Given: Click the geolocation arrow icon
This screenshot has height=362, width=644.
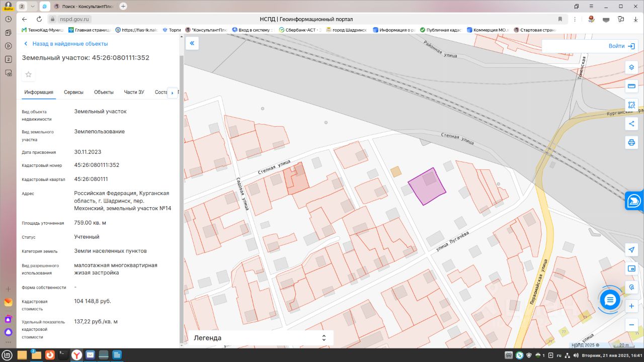Looking at the screenshot, I should click(631, 250).
